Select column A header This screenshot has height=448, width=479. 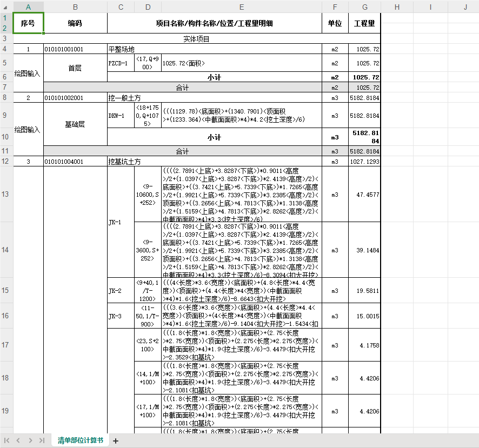coord(29,7)
